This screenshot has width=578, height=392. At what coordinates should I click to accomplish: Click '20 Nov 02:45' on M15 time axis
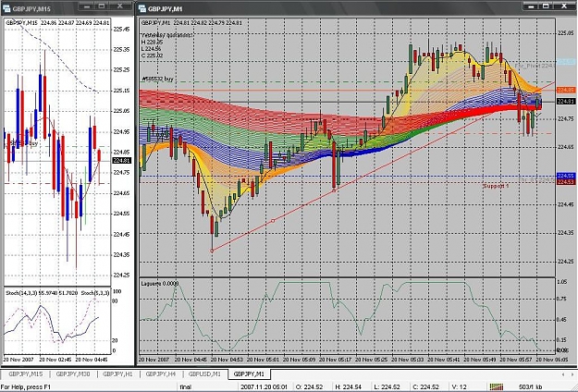tap(55, 360)
